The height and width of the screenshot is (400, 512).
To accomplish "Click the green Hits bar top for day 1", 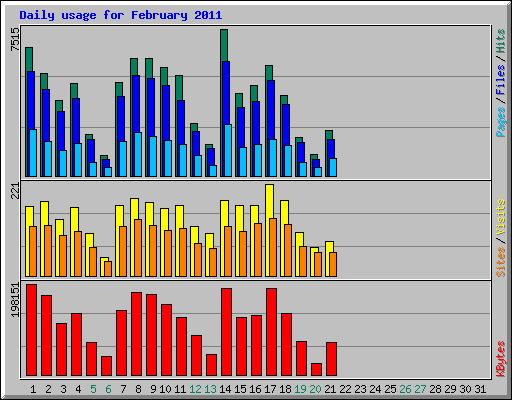I will click(x=29, y=59).
